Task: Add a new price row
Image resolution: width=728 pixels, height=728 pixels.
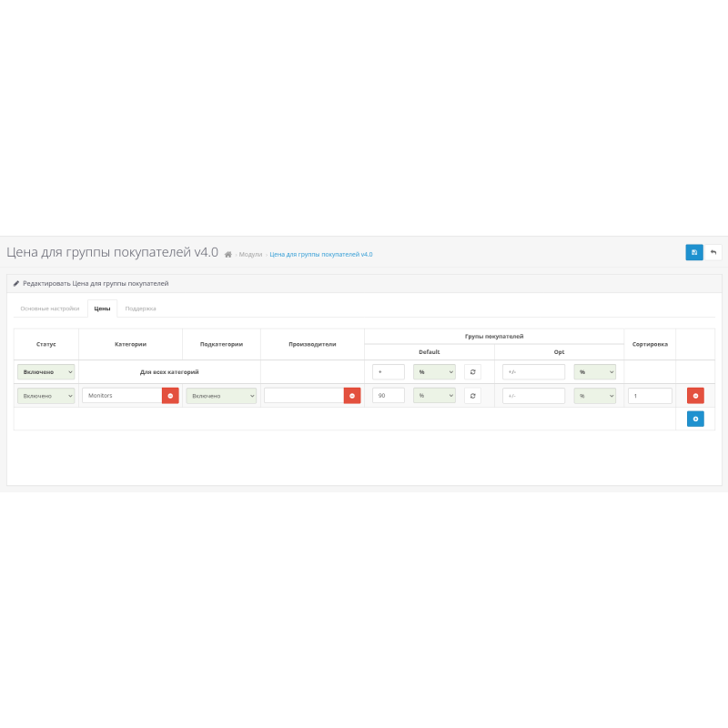Action: click(x=695, y=419)
